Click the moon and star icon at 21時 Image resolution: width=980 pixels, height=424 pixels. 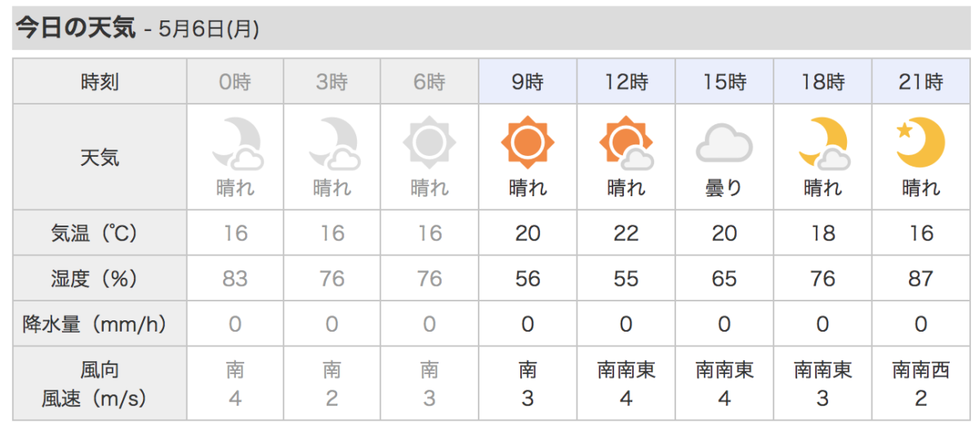coord(920,143)
